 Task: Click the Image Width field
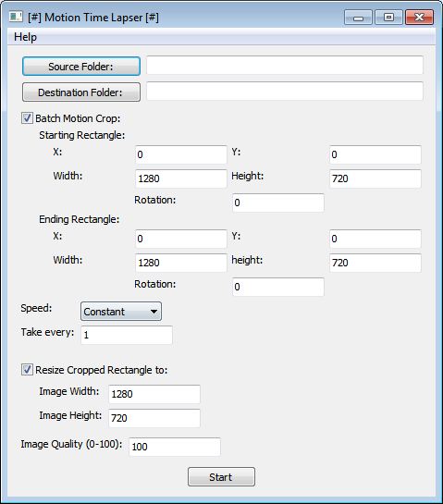pyautogui.click(x=154, y=394)
